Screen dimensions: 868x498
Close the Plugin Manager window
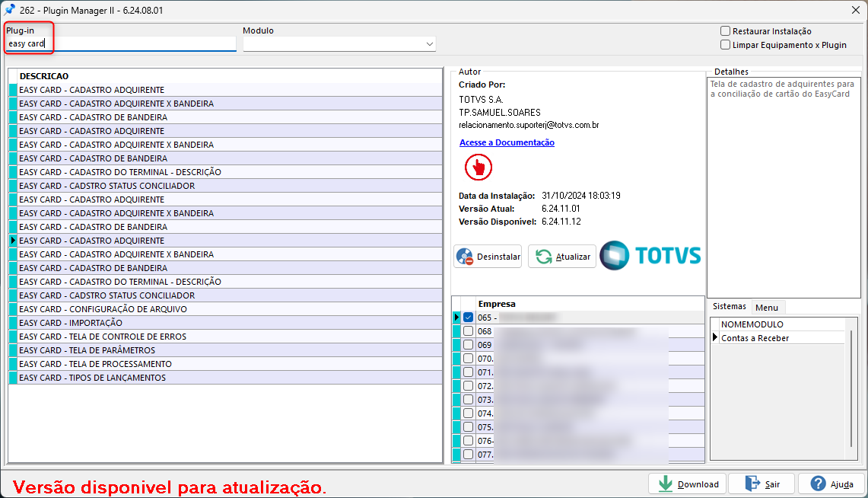[855, 10]
